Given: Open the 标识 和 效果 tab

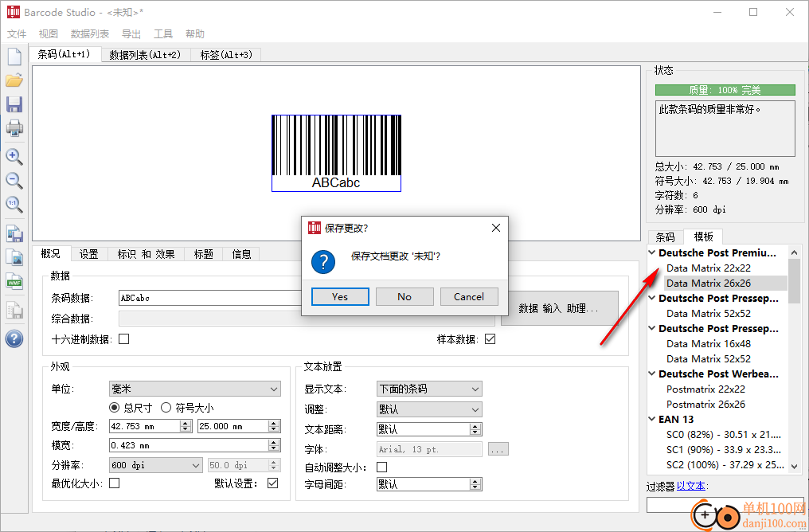Looking at the screenshot, I should (x=146, y=254).
